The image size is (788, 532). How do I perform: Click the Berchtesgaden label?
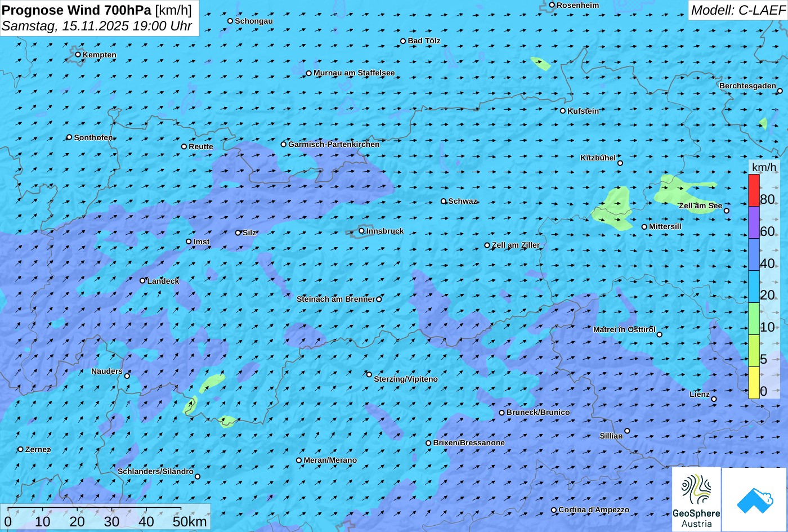tap(747, 86)
